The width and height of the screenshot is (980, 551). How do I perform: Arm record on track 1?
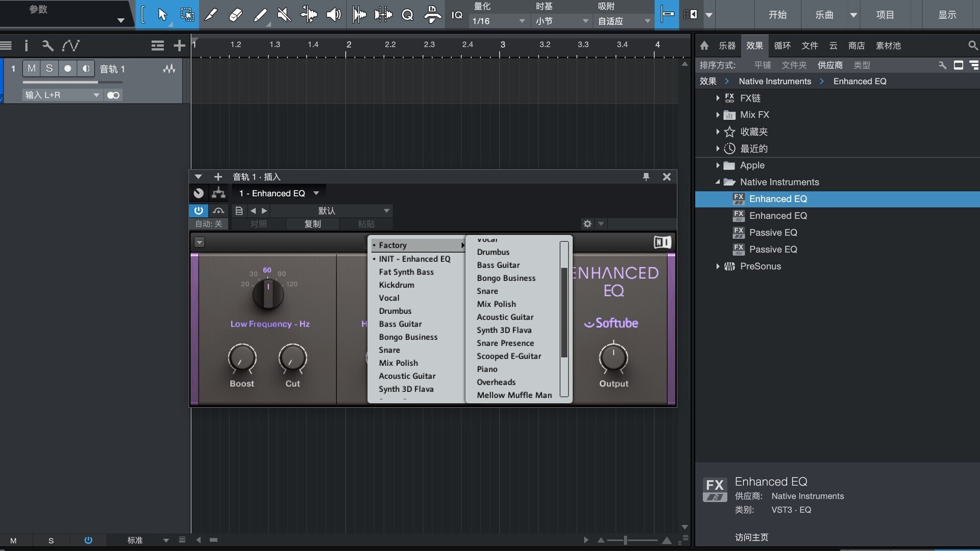67,68
